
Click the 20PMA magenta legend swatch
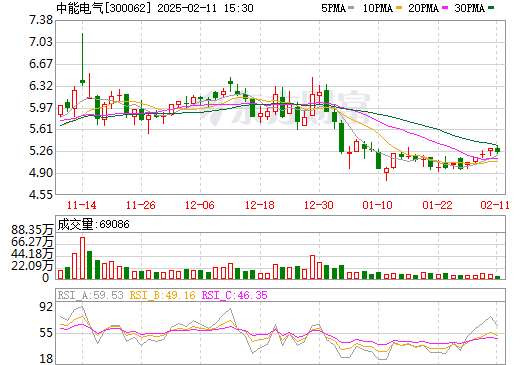445,8
